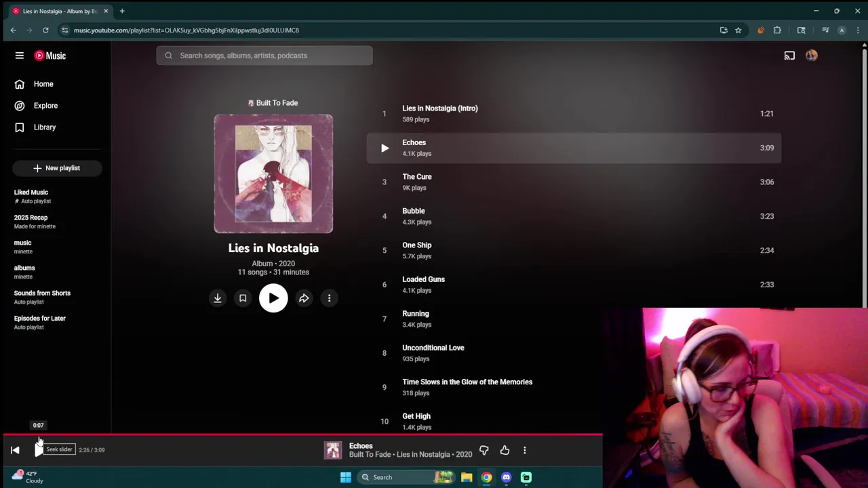Close the Lies in Nostalgia browser tab

106,11
